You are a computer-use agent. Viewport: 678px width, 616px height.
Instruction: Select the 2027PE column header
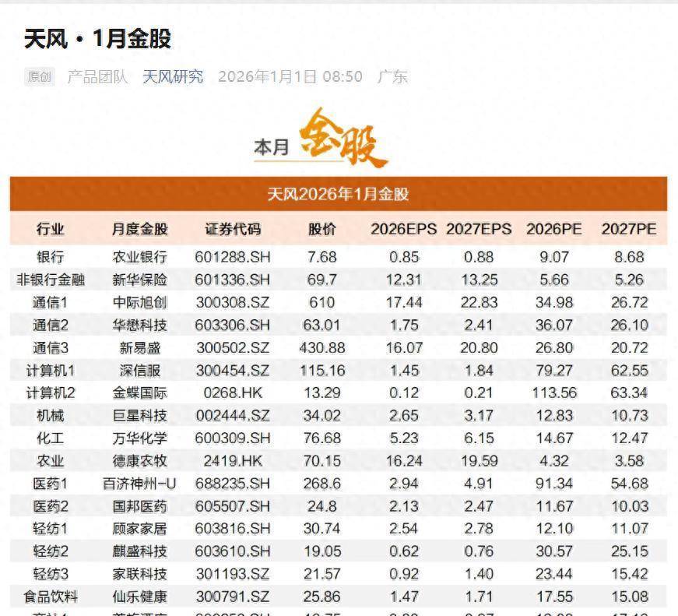point(628,229)
